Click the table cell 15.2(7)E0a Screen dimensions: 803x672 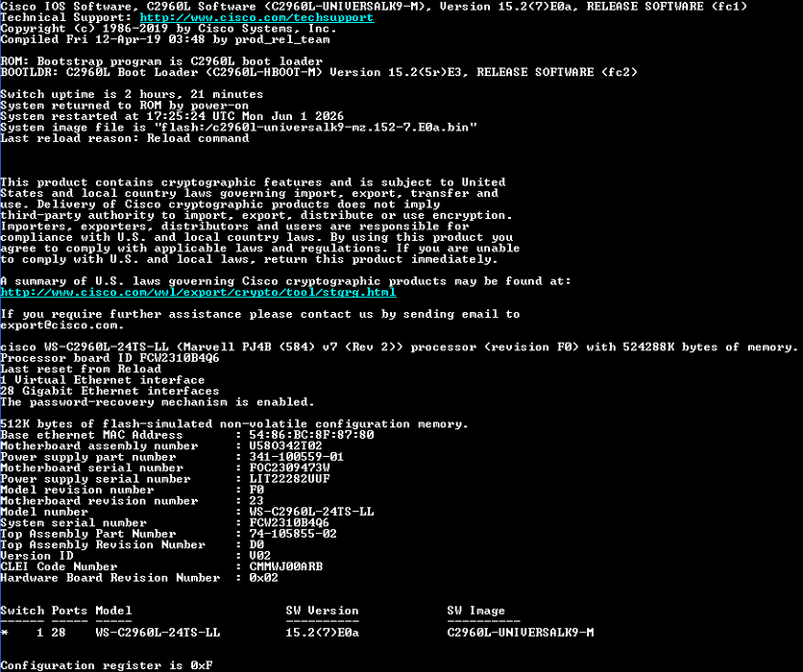[x=322, y=633]
